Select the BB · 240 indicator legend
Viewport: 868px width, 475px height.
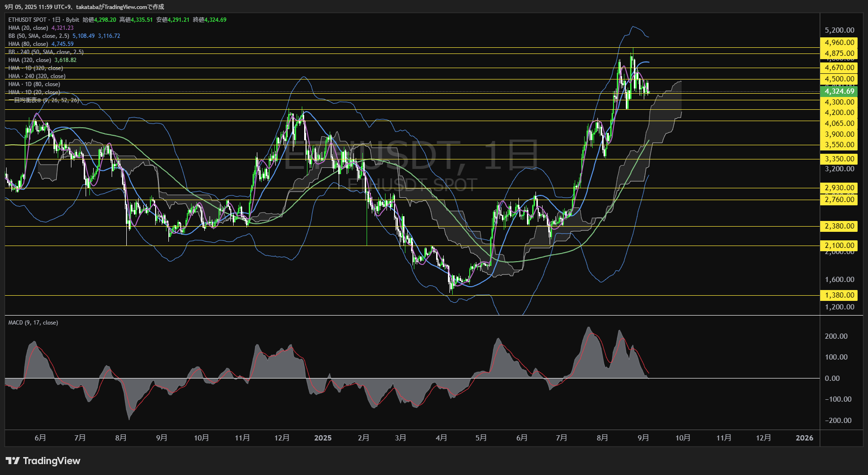(46, 52)
